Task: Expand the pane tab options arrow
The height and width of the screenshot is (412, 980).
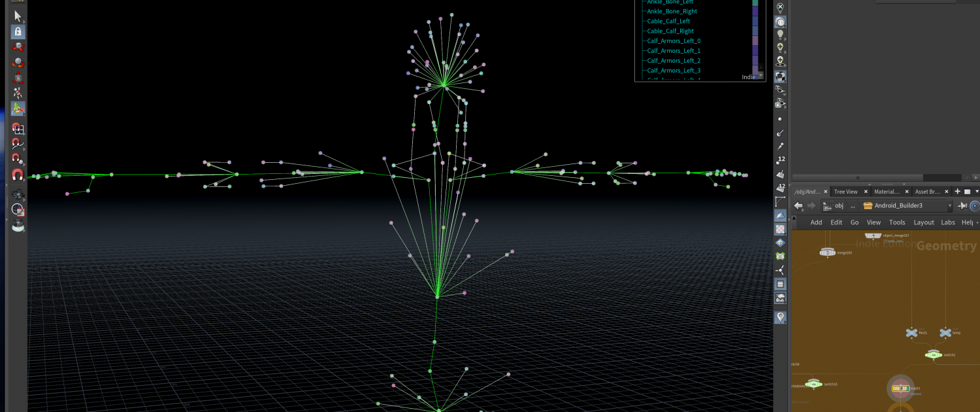Action: coord(977,192)
